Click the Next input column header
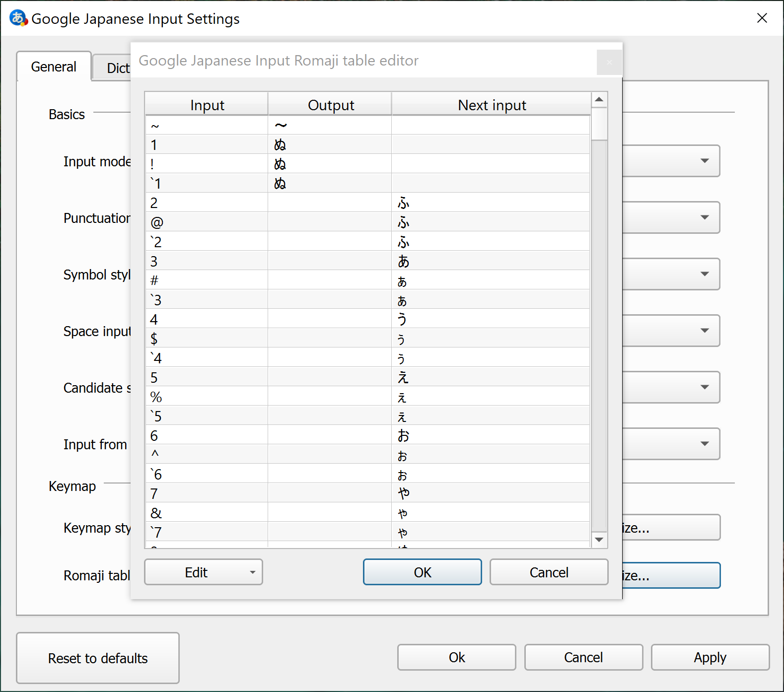 [x=492, y=105]
